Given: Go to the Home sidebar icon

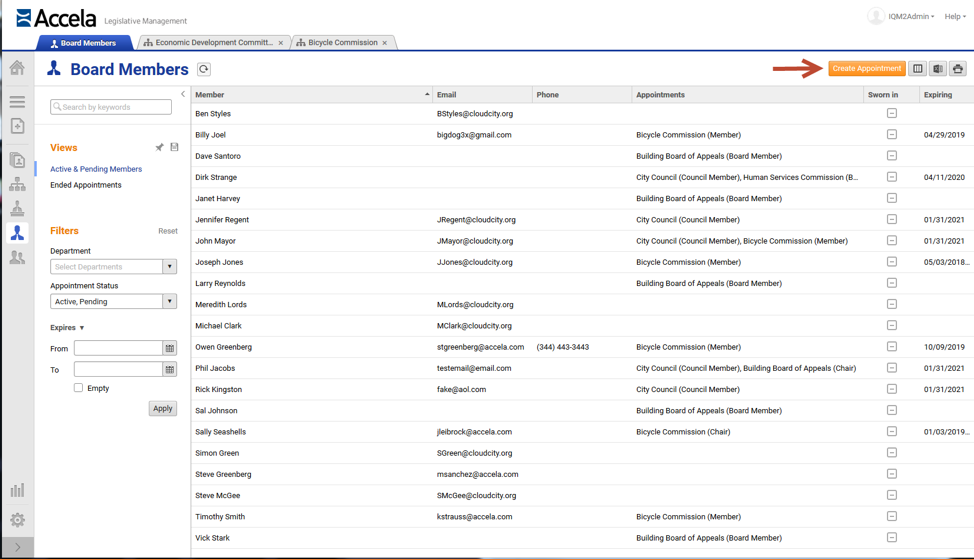Looking at the screenshot, I should [17, 68].
